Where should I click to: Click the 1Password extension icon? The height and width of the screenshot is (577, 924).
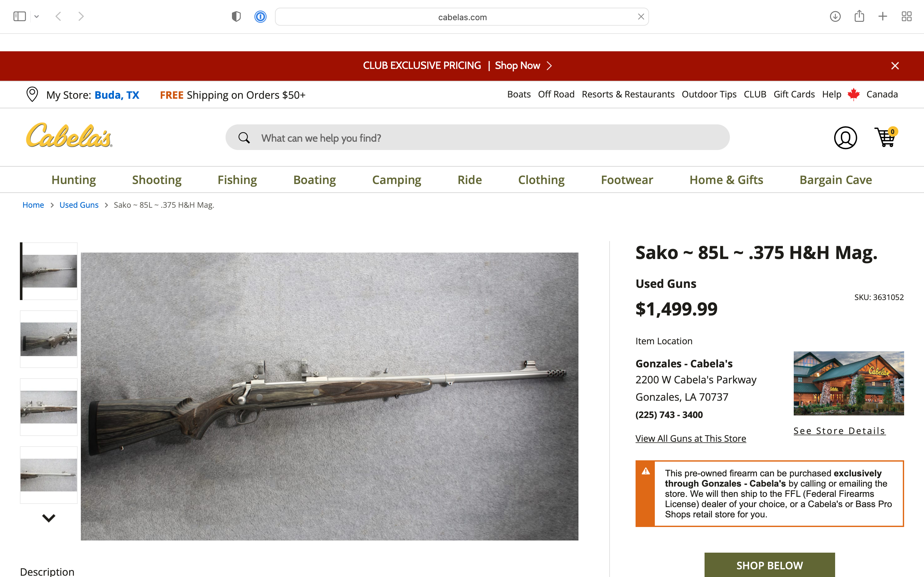(x=261, y=17)
